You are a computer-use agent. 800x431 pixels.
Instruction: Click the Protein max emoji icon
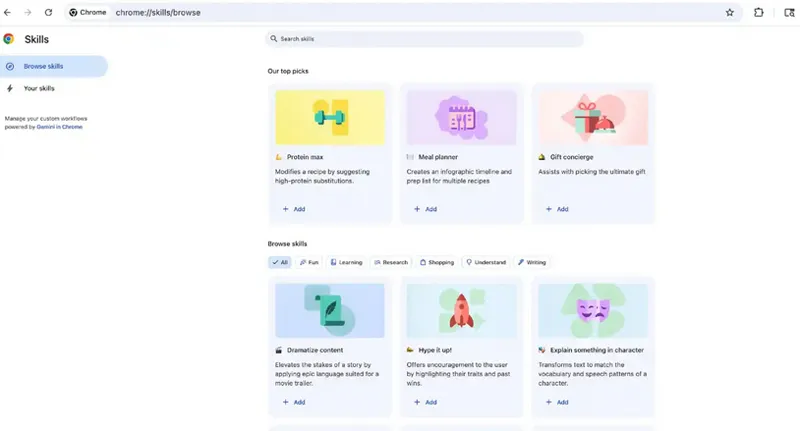pyautogui.click(x=279, y=157)
